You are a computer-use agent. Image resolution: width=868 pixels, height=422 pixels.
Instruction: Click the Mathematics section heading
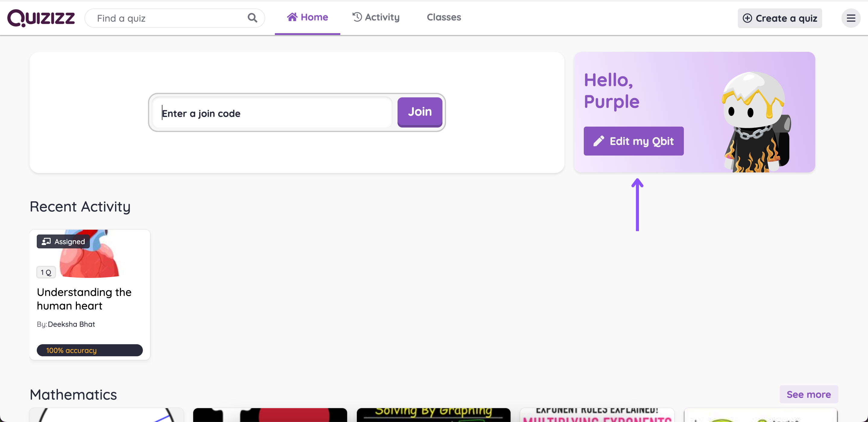tap(73, 394)
